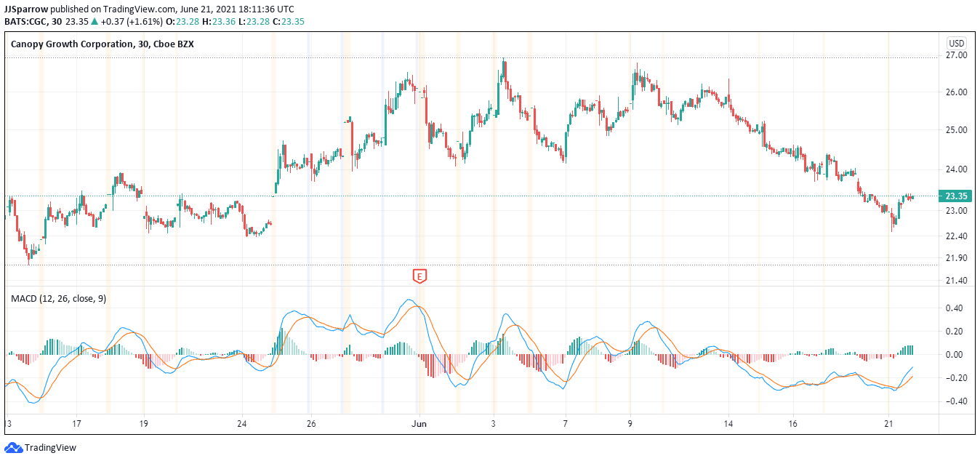Click the JJSparrow author name
The width and height of the screenshot is (980, 461).
coord(26,9)
